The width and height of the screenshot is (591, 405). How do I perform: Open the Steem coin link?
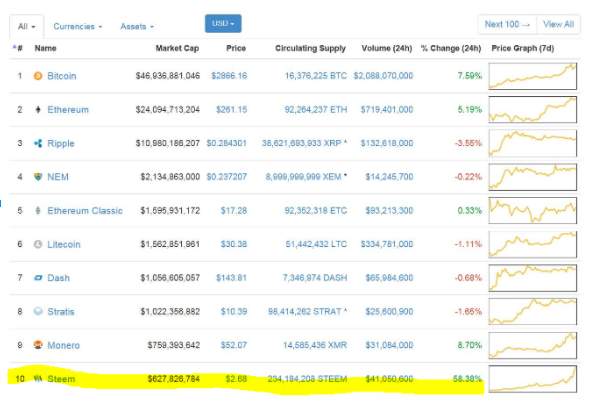tap(61, 379)
